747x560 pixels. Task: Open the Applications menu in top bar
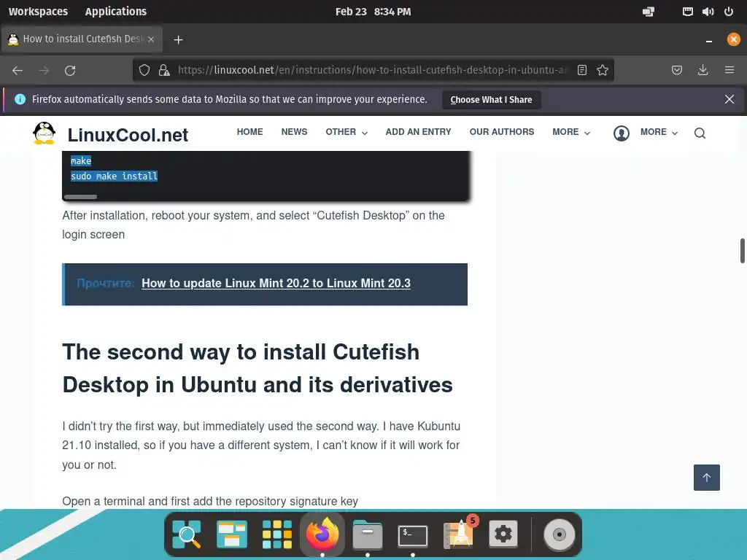pos(116,12)
